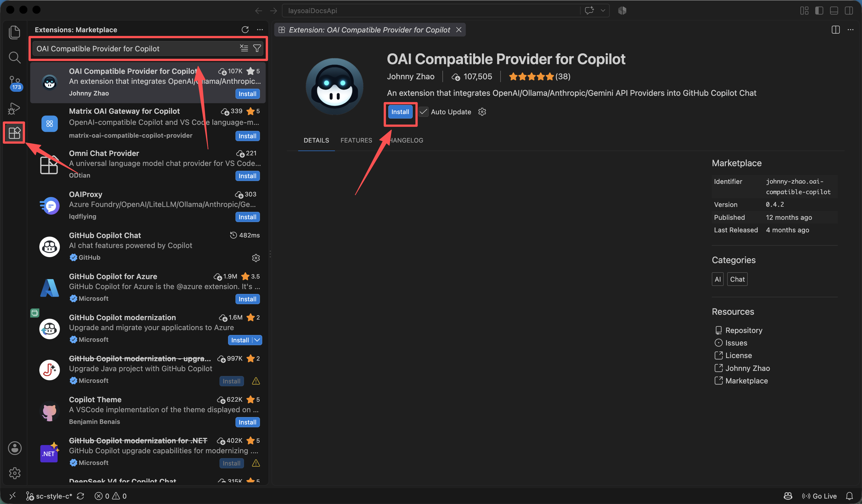Install the OAIProxy extension
Screen dimensions: 862x504
point(247,217)
